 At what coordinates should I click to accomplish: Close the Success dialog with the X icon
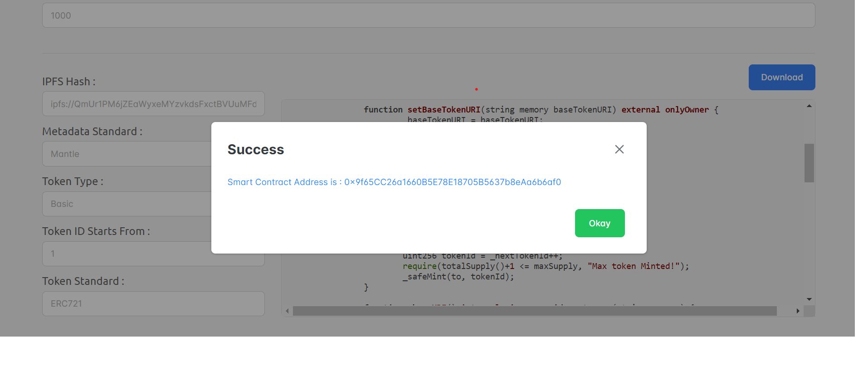pos(619,149)
